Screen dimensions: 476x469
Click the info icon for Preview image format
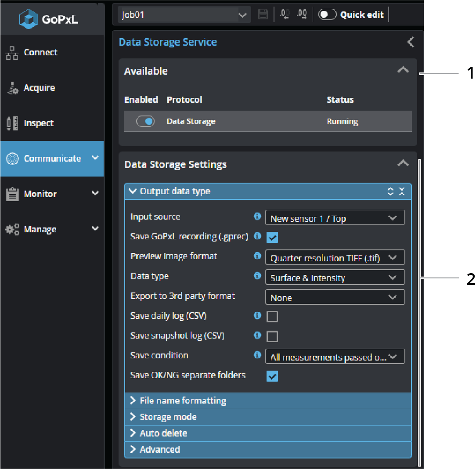(257, 256)
